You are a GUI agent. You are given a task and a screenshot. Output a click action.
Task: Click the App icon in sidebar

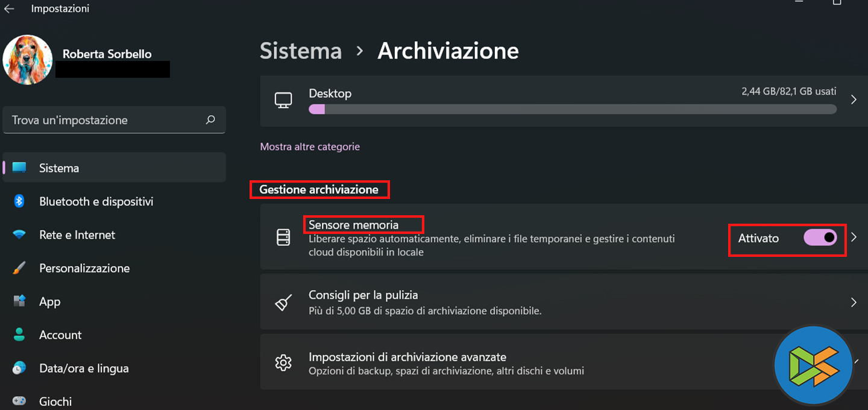pos(19,301)
